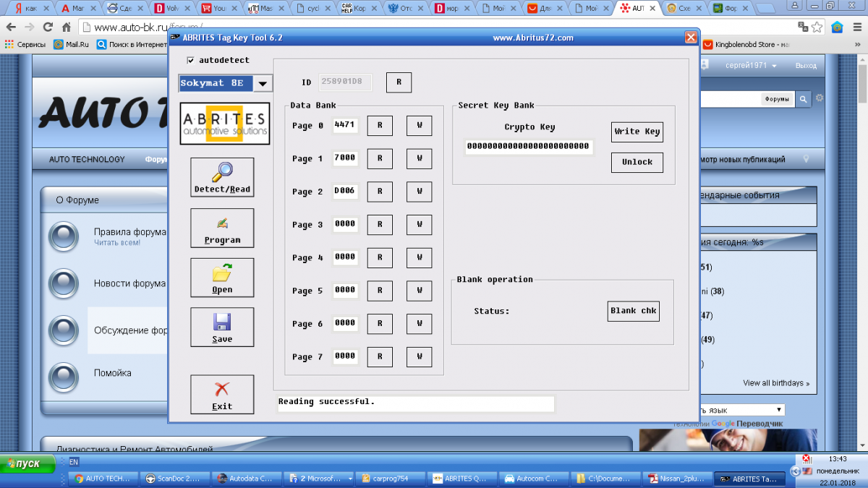Image resolution: width=868 pixels, height=488 pixels.
Task: Open the Сервисы apps bookmark
Action: coord(25,44)
